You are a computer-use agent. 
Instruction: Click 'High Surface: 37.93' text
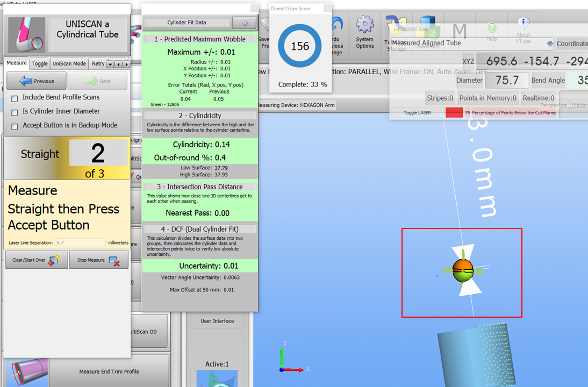tap(204, 175)
